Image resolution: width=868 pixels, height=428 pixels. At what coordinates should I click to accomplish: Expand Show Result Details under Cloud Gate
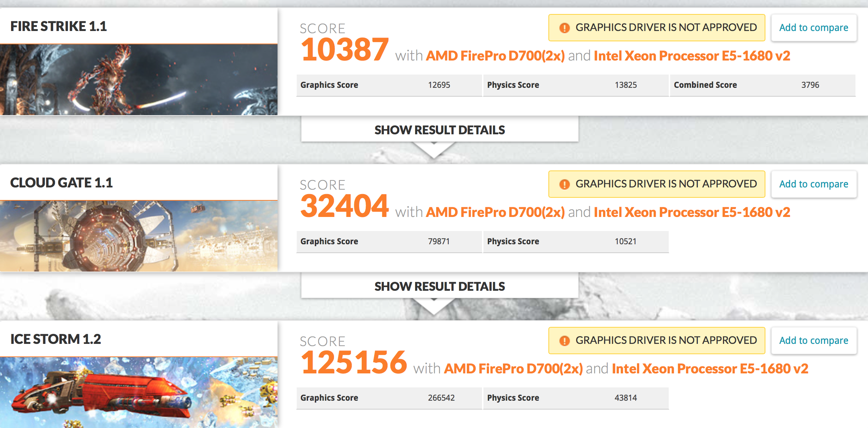coord(440,286)
